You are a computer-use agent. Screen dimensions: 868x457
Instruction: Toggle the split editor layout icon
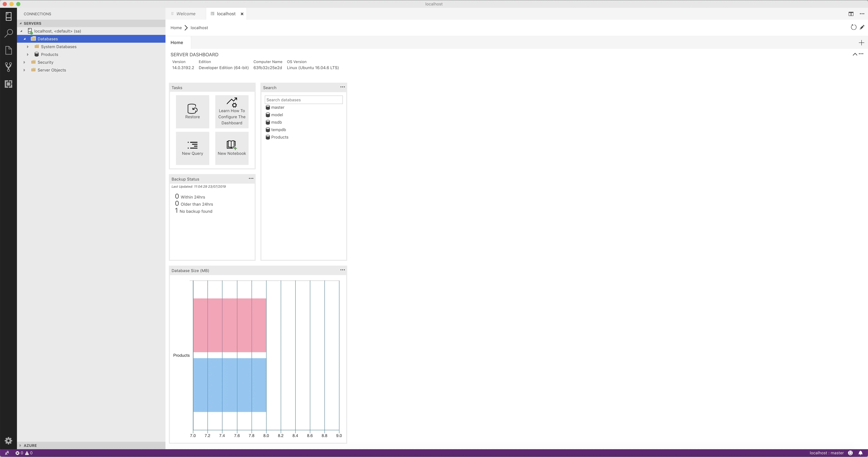pos(851,14)
